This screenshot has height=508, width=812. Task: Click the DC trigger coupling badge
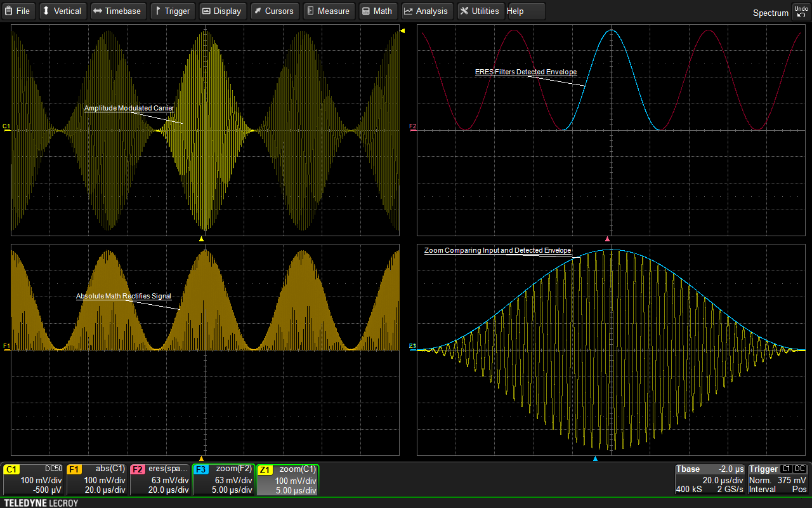[x=800, y=469]
